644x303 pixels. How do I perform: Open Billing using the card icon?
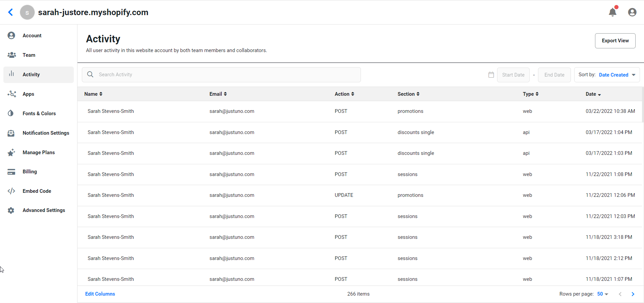11,171
